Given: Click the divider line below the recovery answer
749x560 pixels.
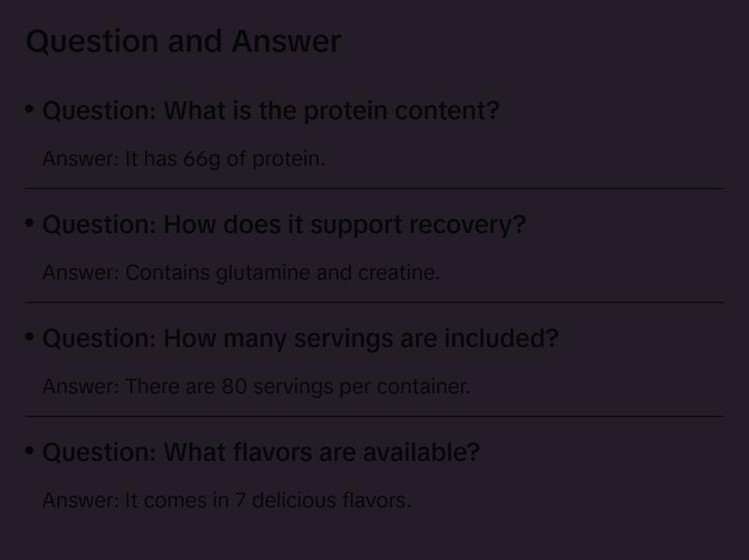Looking at the screenshot, I should (x=374, y=302).
